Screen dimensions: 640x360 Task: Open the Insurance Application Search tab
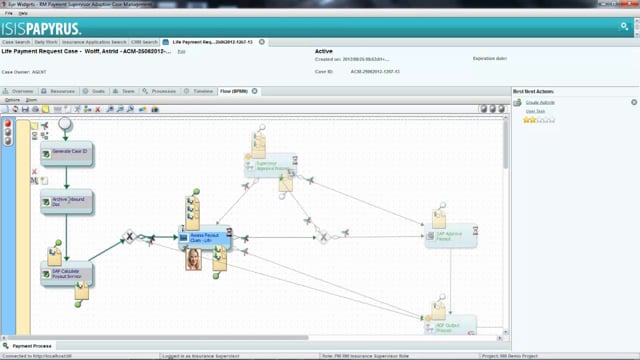tap(94, 42)
